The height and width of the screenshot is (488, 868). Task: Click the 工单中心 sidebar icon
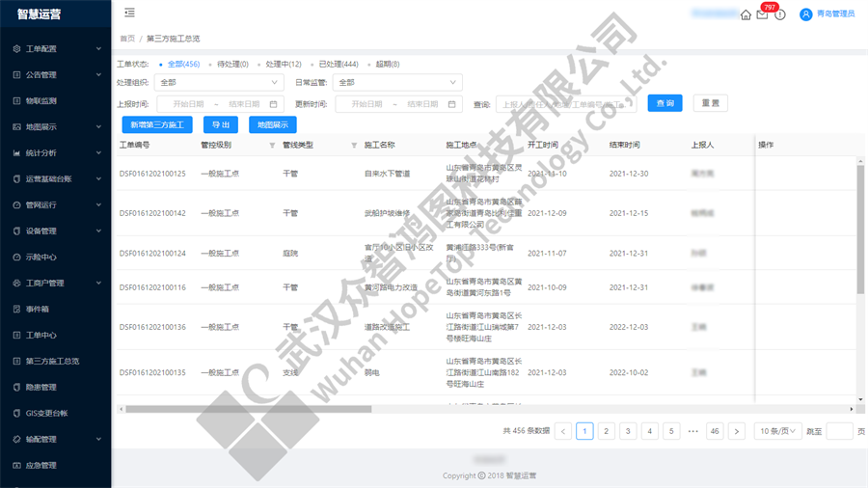[16, 335]
